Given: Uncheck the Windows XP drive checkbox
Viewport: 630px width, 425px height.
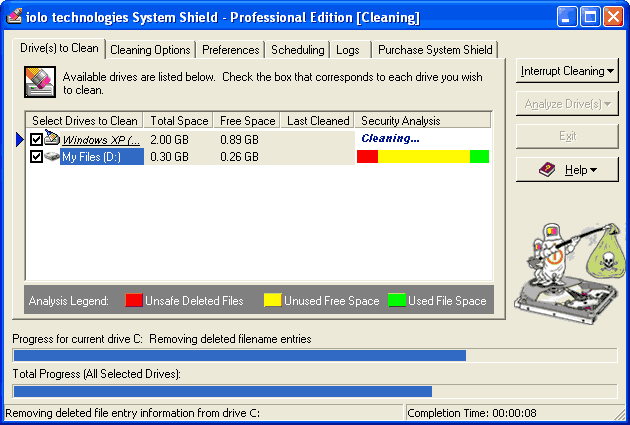Looking at the screenshot, I should pyautogui.click(x=36, y=139).
